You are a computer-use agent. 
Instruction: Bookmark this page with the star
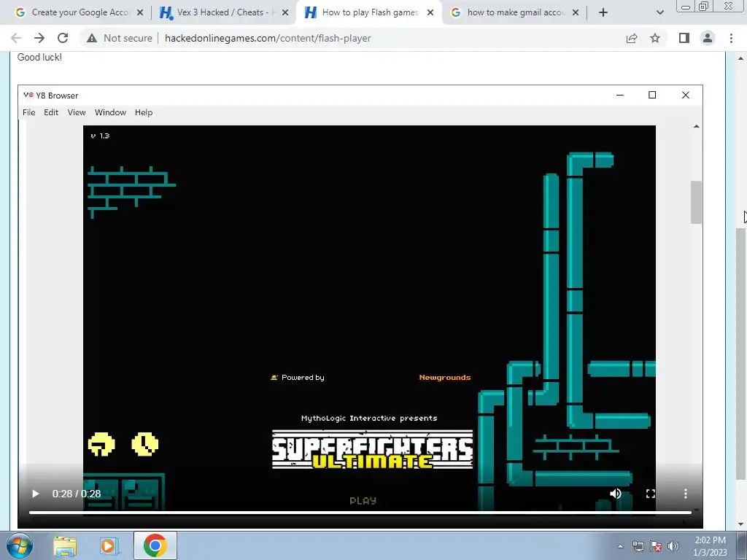[x=655, y=38]
